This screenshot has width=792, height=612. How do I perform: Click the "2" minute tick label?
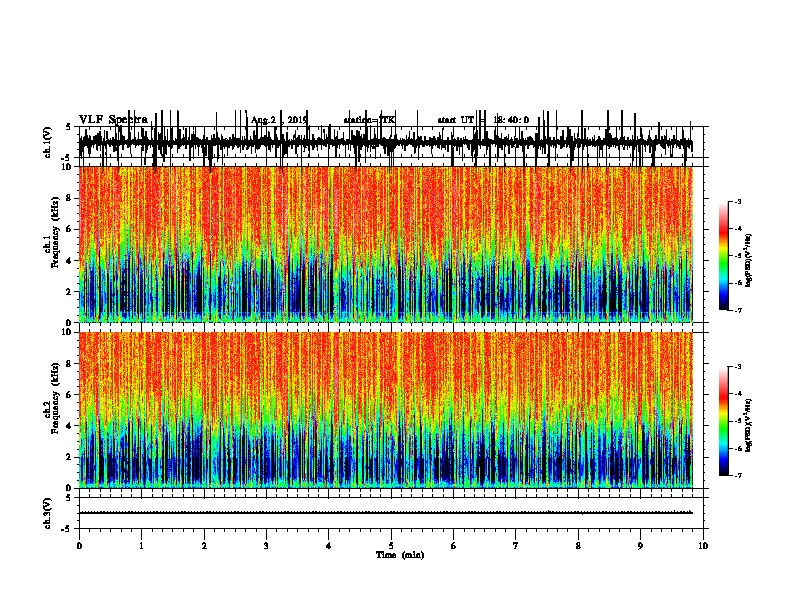click(204, 546)
